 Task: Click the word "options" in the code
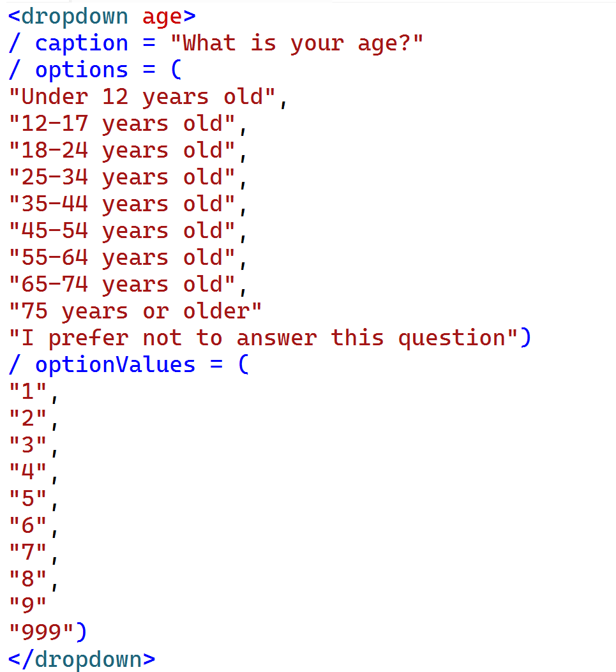point(82,70)
